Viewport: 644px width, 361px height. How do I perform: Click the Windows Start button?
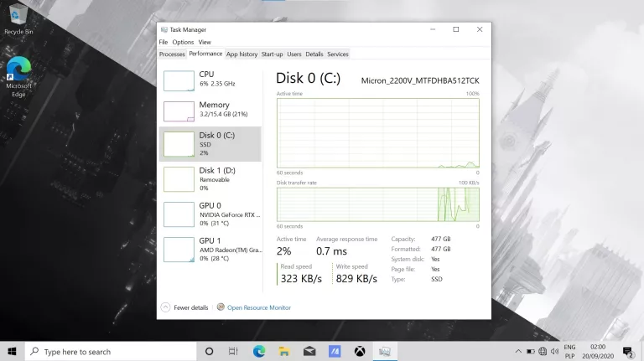tap(12, 352)
